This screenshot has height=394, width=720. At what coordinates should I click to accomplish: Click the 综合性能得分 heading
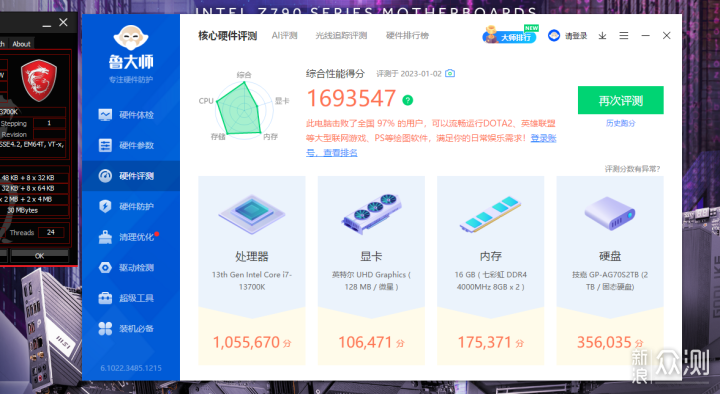tap(335, 73)
